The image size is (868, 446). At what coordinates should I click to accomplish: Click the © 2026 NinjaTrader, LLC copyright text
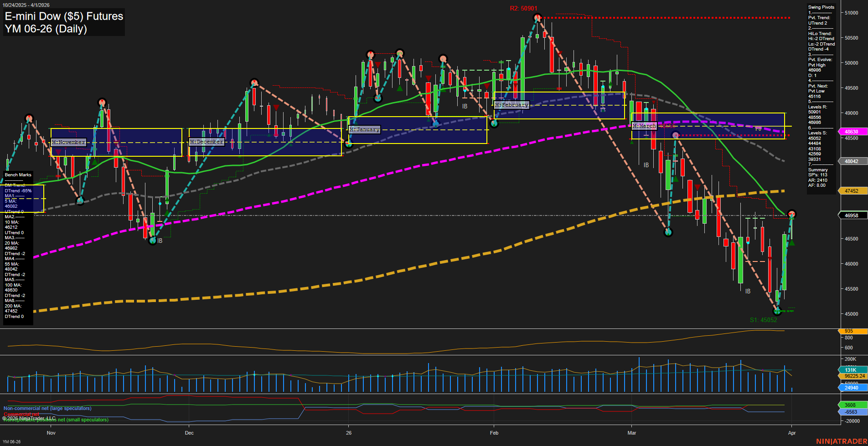click(29, 418)
